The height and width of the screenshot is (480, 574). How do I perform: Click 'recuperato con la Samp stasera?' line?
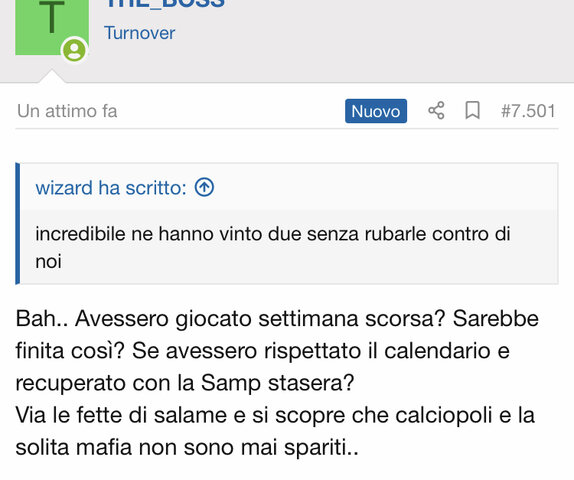point(185,383)
